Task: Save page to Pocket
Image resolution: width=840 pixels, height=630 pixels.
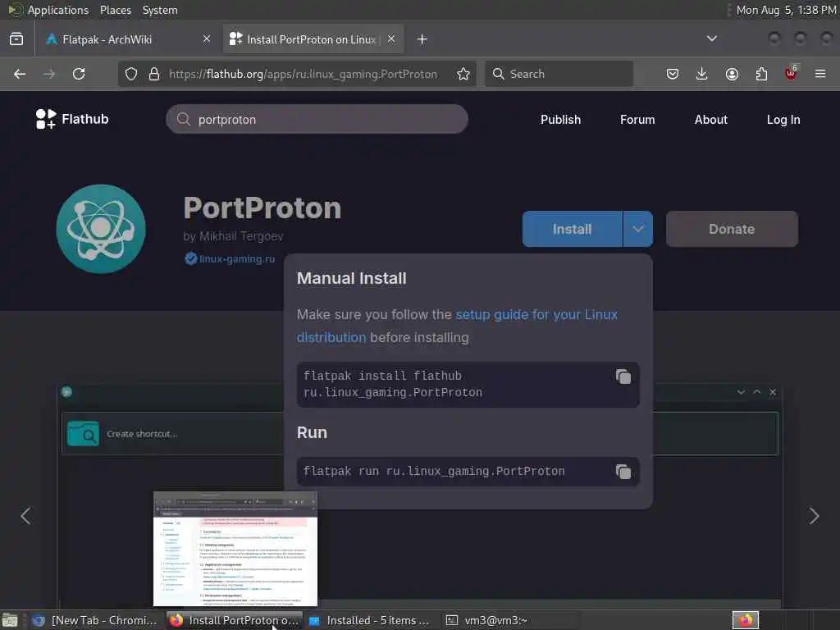Action: 673,74
